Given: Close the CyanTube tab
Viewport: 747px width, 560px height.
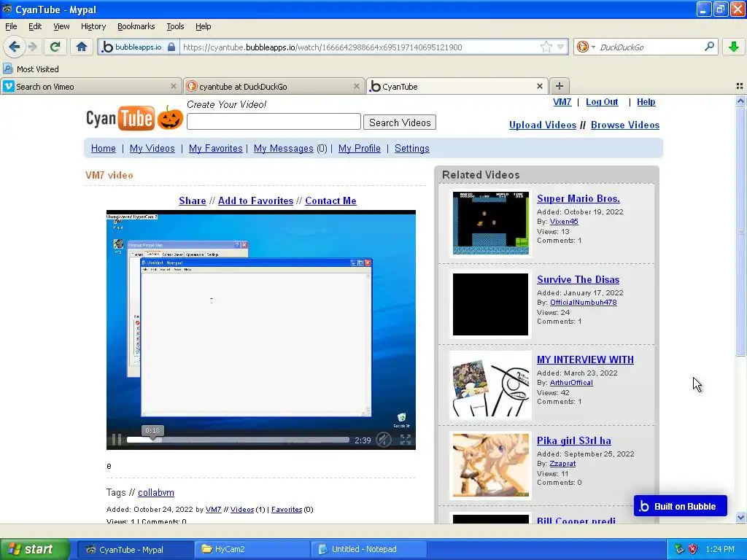Looking at the screenshot, I should [539, 86].
